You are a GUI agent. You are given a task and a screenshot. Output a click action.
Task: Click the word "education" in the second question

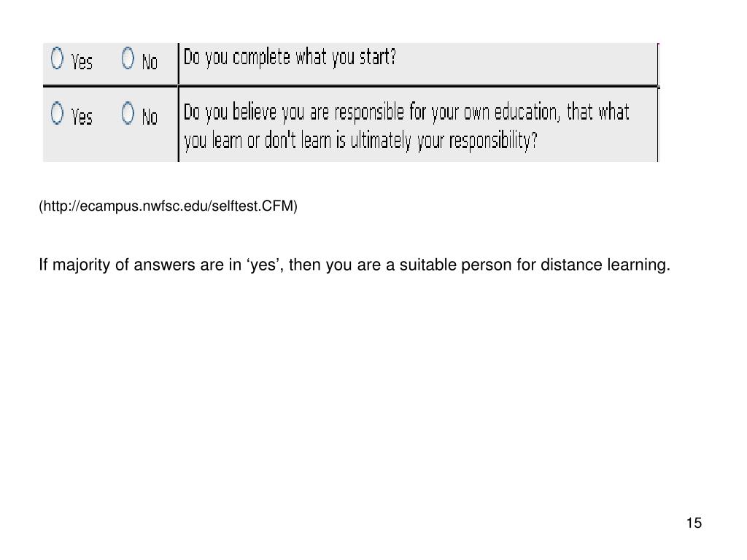[x=535, y=112]
